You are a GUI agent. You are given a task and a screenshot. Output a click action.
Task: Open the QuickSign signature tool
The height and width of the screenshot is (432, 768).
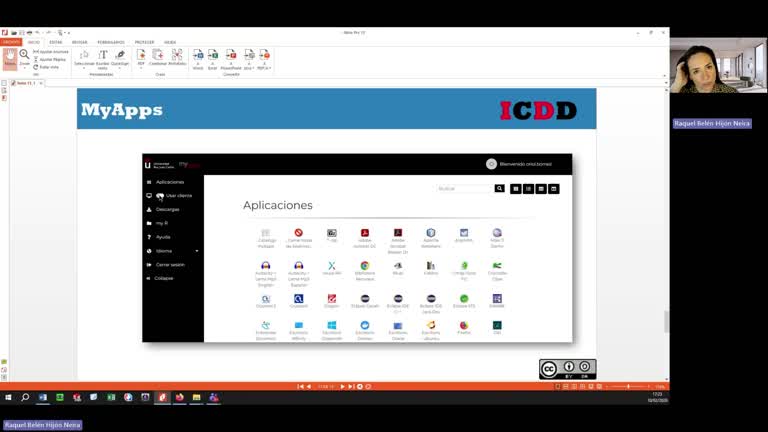(120, 59)
